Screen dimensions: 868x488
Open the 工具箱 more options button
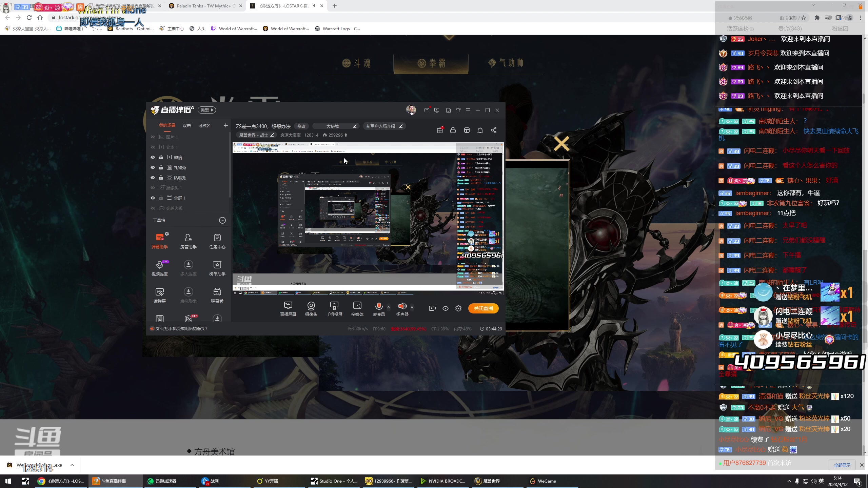click(x=222, y=220)
